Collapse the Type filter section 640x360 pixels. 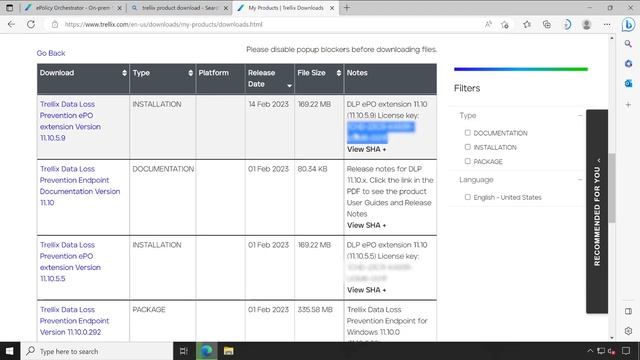point(580,116)
